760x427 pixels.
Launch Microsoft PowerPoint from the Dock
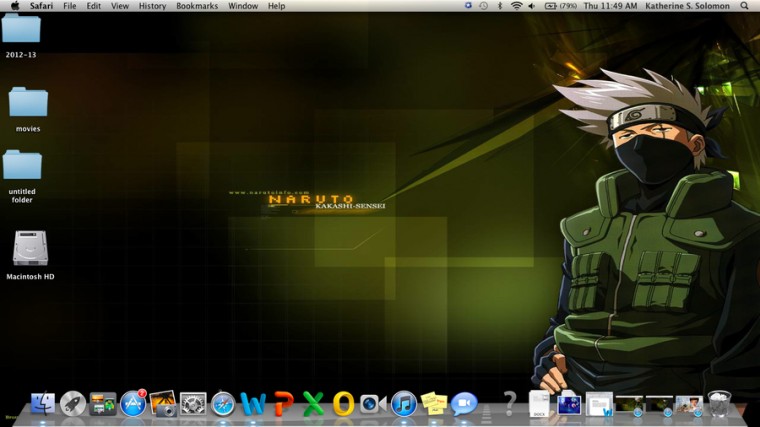[x=284, y=404]
